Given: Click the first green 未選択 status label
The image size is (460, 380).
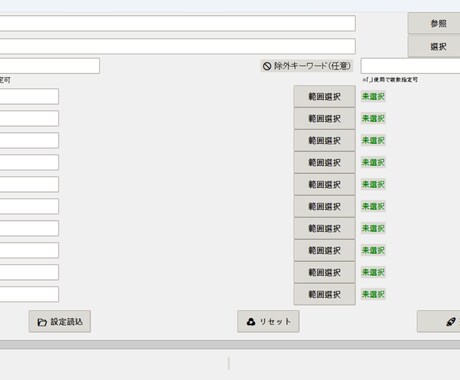Looking at the screenshot, I should point(373,97).
